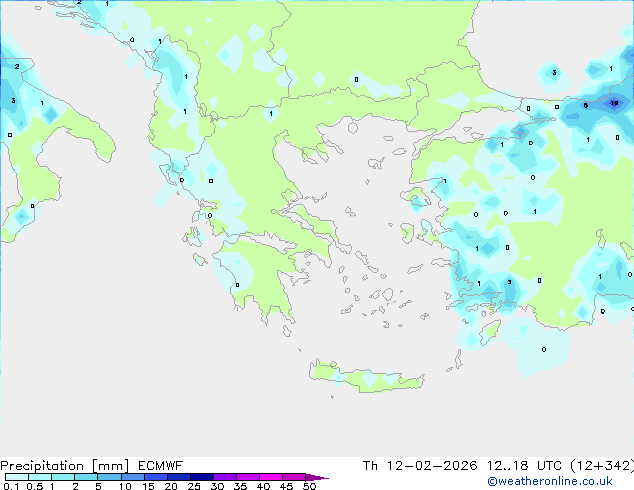Click the legend scale value '15'

pos(148,486)
